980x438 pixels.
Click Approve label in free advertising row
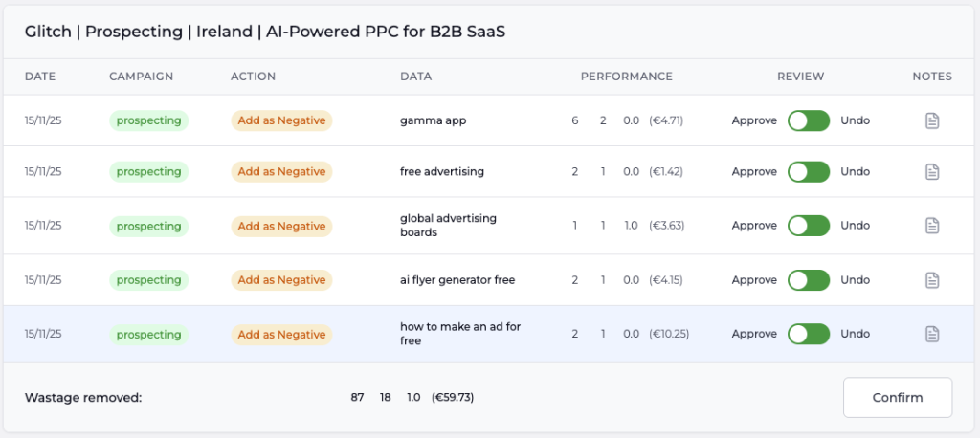click(x=754, y=172)
